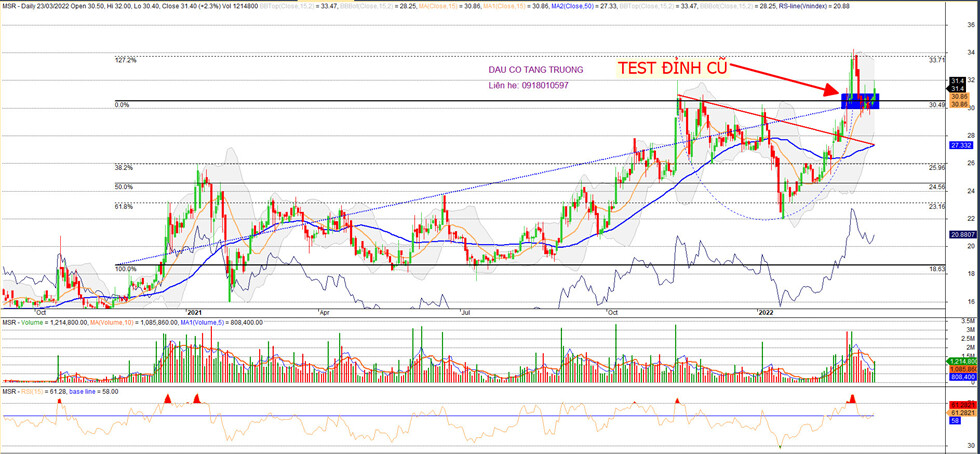
Task: Click the 'Jul' date axis label
Action: click(467, 311)
